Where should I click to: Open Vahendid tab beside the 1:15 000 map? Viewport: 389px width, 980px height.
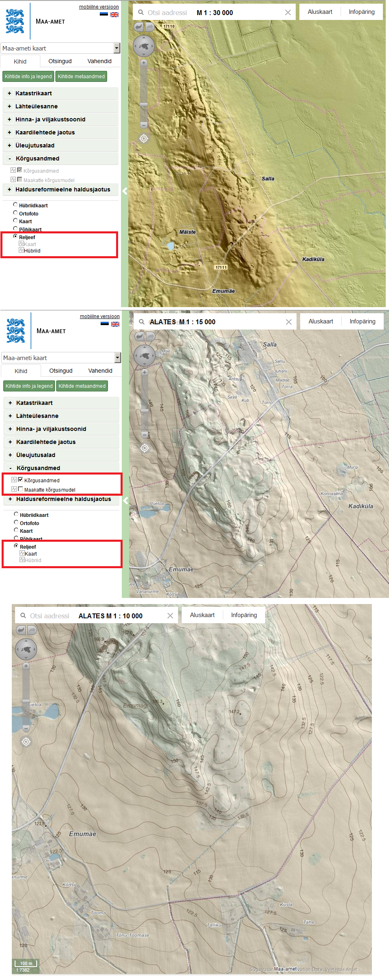pos(100,371)
